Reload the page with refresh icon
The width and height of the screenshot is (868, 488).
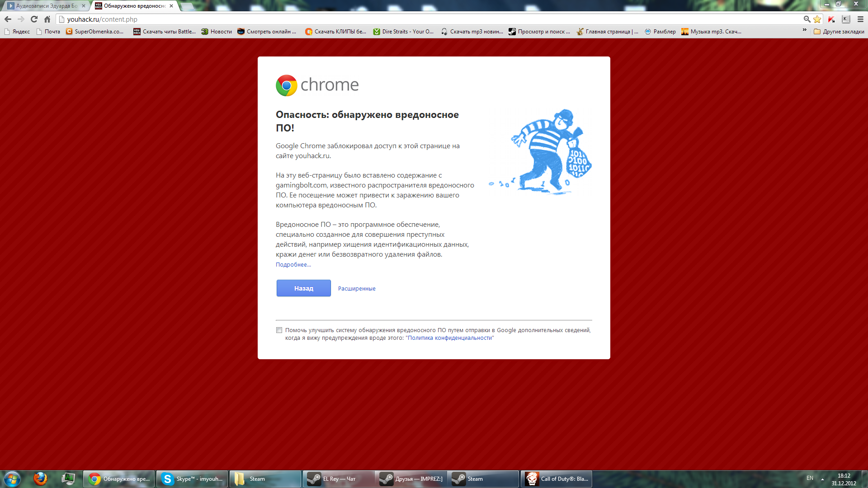point(34,19)
